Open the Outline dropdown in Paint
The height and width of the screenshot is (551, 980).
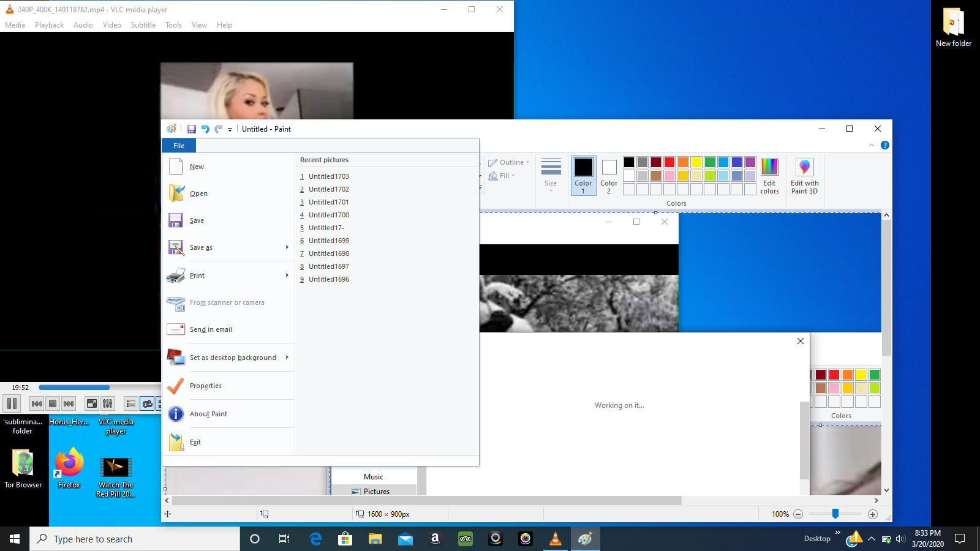pos(509,162)
